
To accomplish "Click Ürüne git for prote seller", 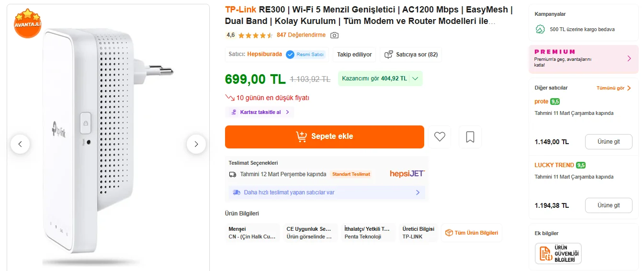I will (x=608, y=142).
